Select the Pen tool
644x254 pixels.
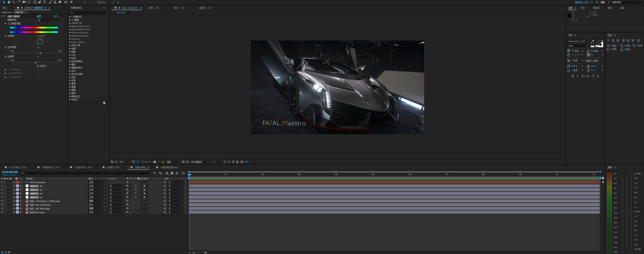click(40, 2)
